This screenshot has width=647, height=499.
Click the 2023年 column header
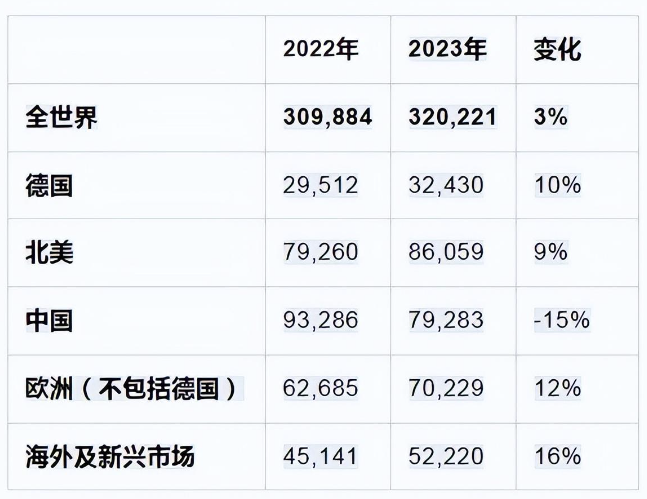coord(447,49)
